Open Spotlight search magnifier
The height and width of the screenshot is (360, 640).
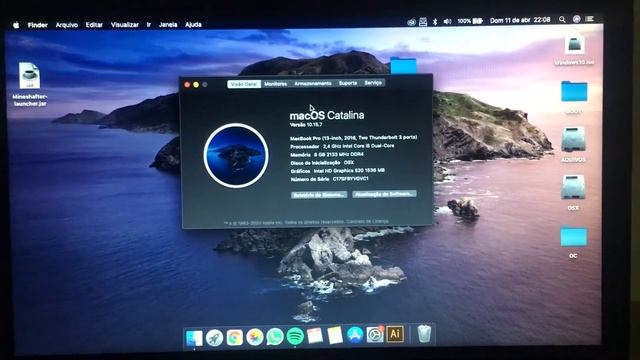click(562, 19)
